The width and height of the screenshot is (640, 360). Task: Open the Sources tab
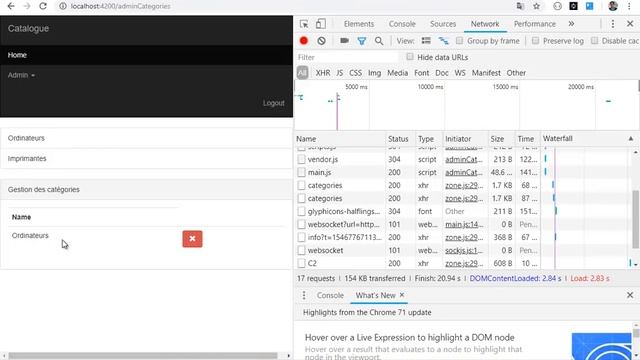pyautogui.click(x=443, y=24)
